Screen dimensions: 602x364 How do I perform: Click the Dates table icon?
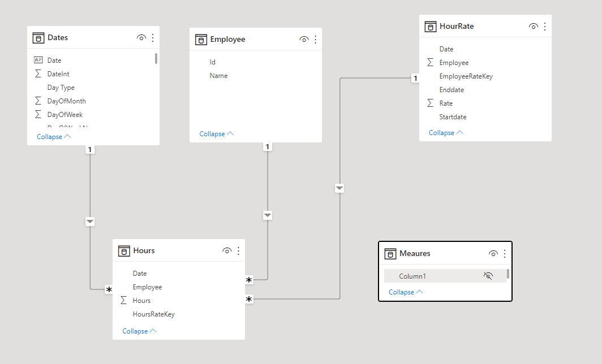pyautogui.click(x=38, y=38)
